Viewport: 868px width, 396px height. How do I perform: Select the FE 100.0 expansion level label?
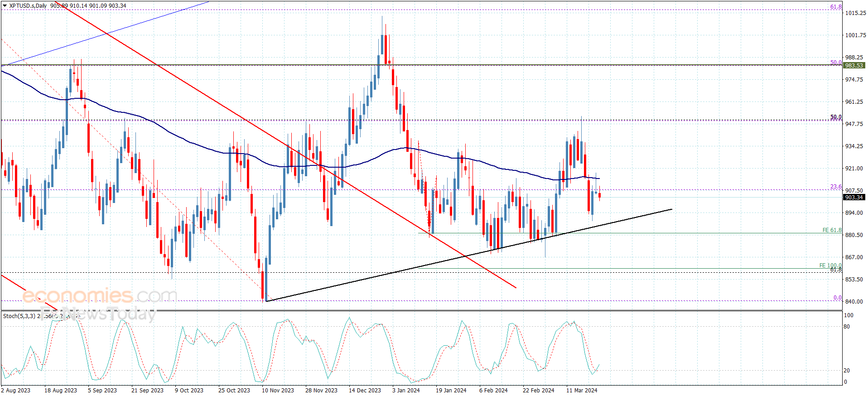[830, 266]
